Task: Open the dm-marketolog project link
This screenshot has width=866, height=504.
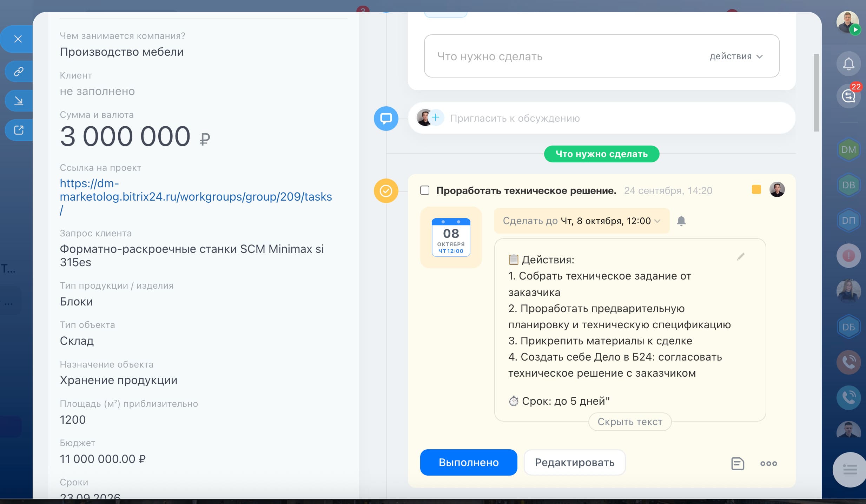Action: click(x=196, y=197)
